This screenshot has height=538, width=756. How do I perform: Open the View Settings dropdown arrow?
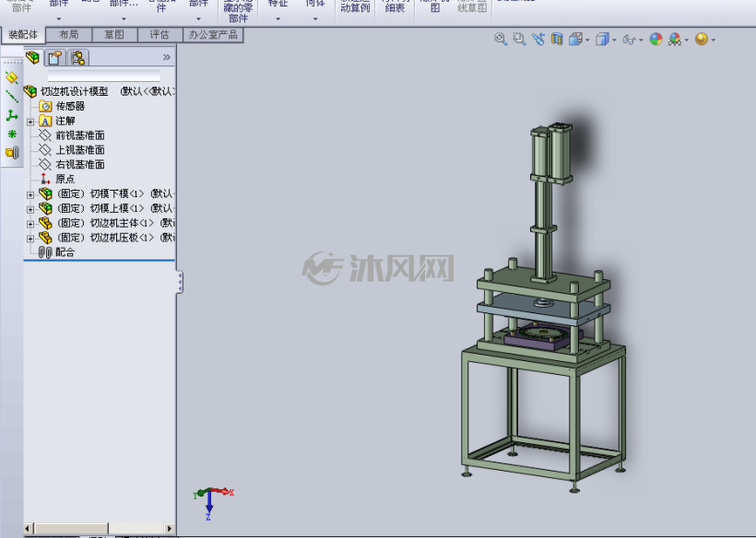tap(713, 40)
